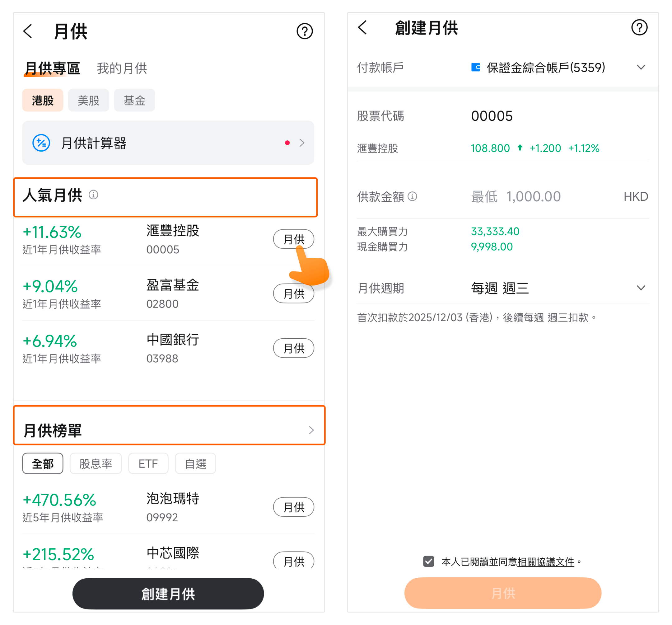
Task: Toggle the agreement checkbox for 相關協議文件
Action: [x=429, y=562]
